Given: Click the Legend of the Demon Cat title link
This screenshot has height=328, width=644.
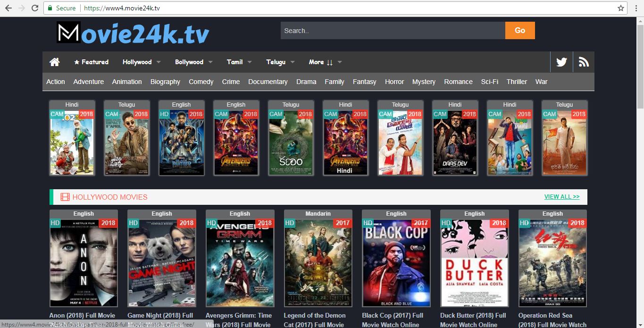Looking at the screenshot, I should [315, 320].
